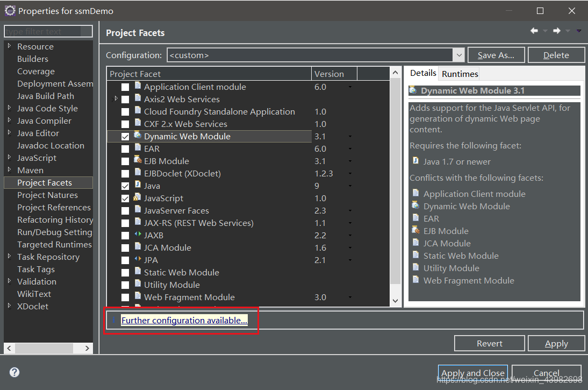Click facet list scroll down arrow
Screen dimensions: 588x390
(395, 301)
